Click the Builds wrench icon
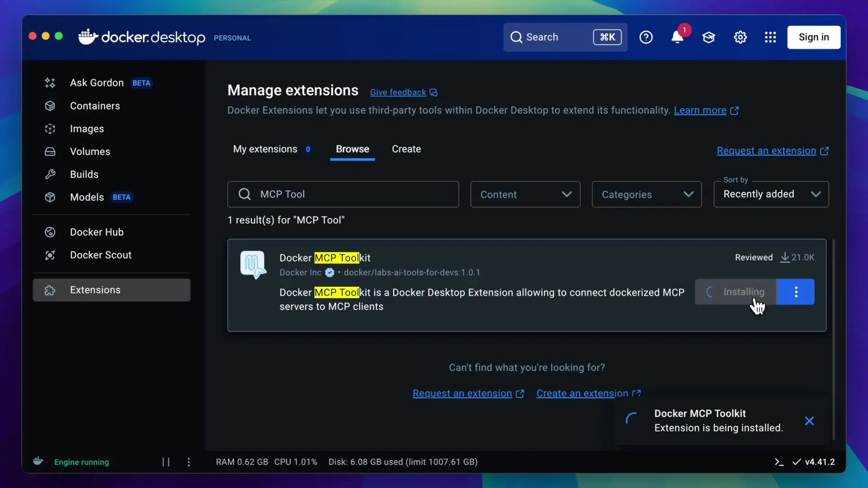The width and height of the screenshot is (868, 488). pos(50,174)
